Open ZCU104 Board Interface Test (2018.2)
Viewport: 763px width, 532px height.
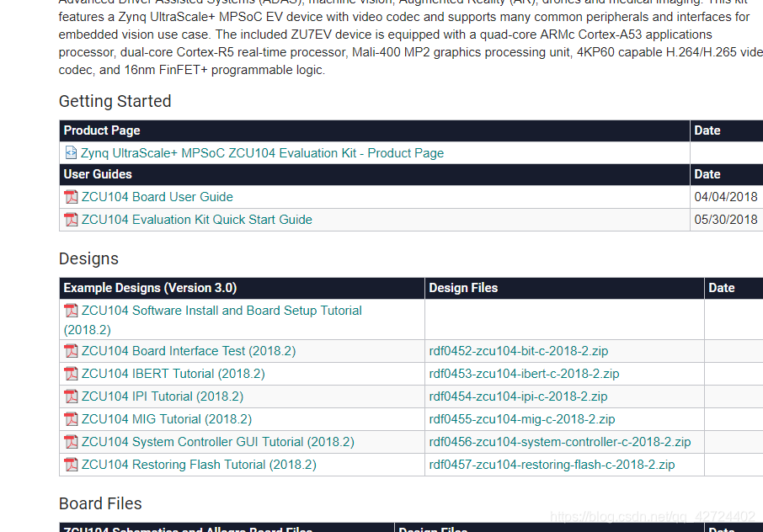point(189,351)
